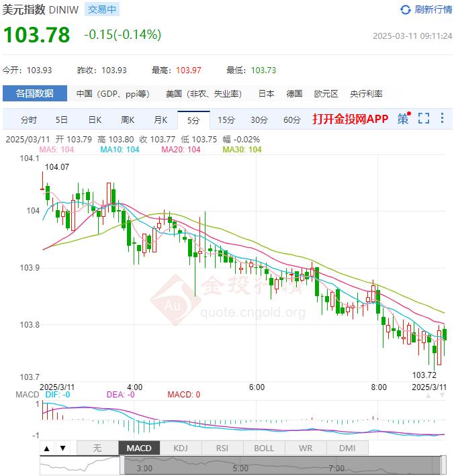Click the MA10: 104 legend label
The image size is (454, 476).
[x=120, y=149]
